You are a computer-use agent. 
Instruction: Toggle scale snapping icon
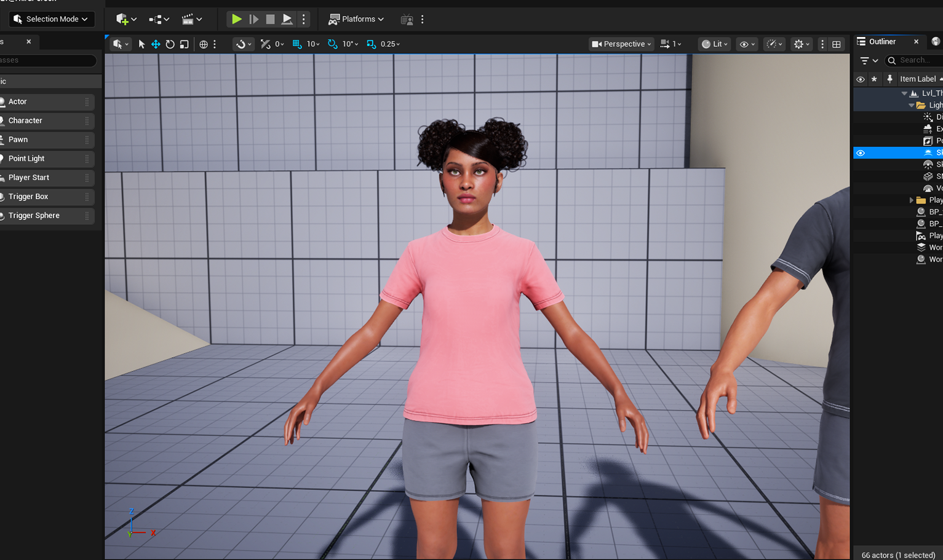tap(372, 44)
